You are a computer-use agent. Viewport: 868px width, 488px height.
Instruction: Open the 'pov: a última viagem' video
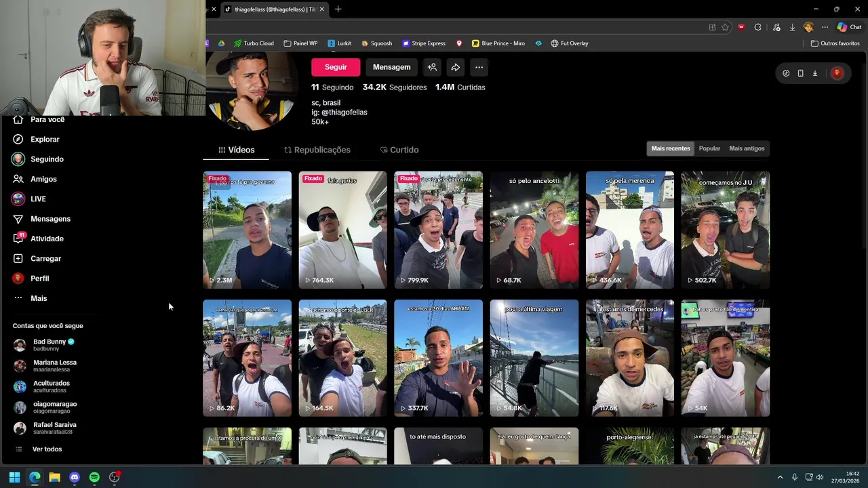coord(534,358)
